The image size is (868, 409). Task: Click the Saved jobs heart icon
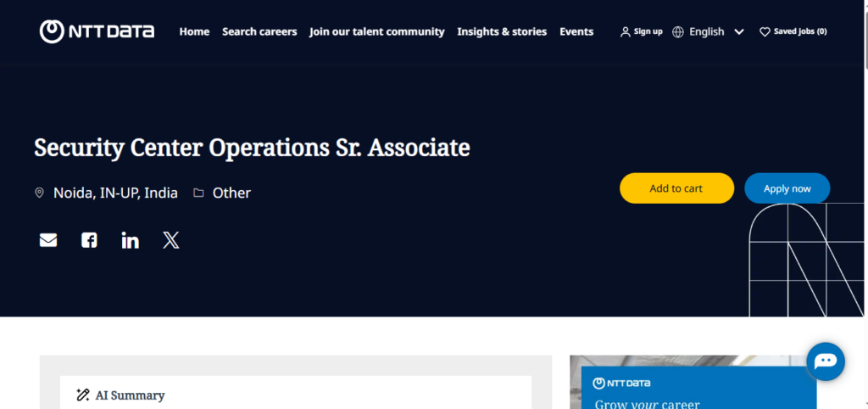765,31
